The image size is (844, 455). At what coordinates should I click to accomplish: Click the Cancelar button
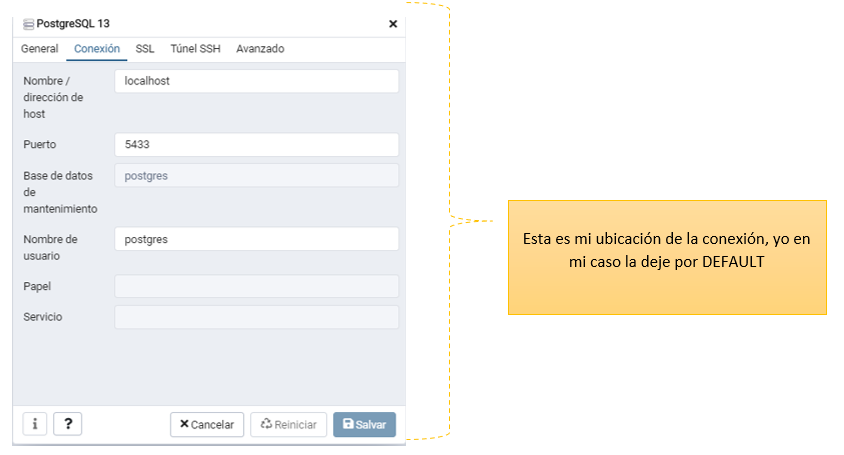(x=207, y=424)
